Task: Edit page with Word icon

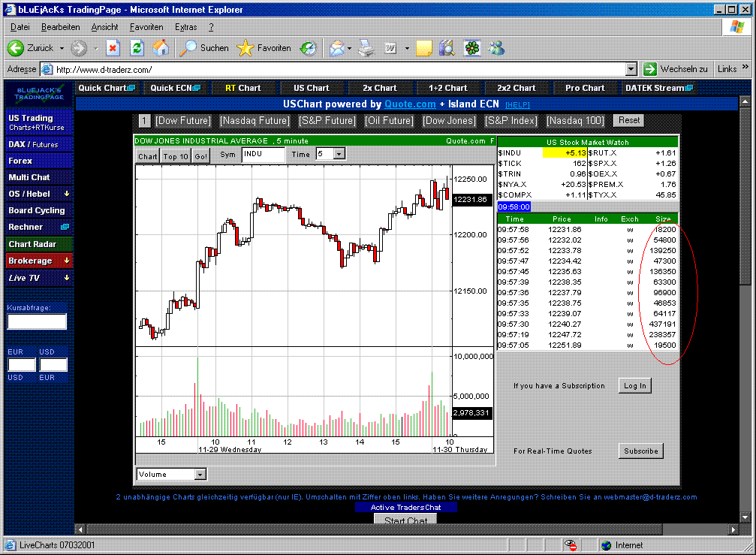Action: point(390,48)
